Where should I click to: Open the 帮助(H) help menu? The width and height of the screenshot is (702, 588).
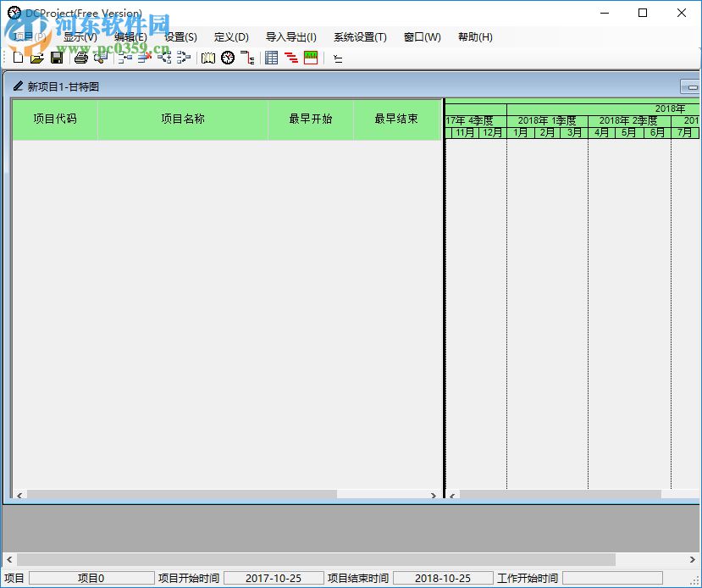pos(474,36)
